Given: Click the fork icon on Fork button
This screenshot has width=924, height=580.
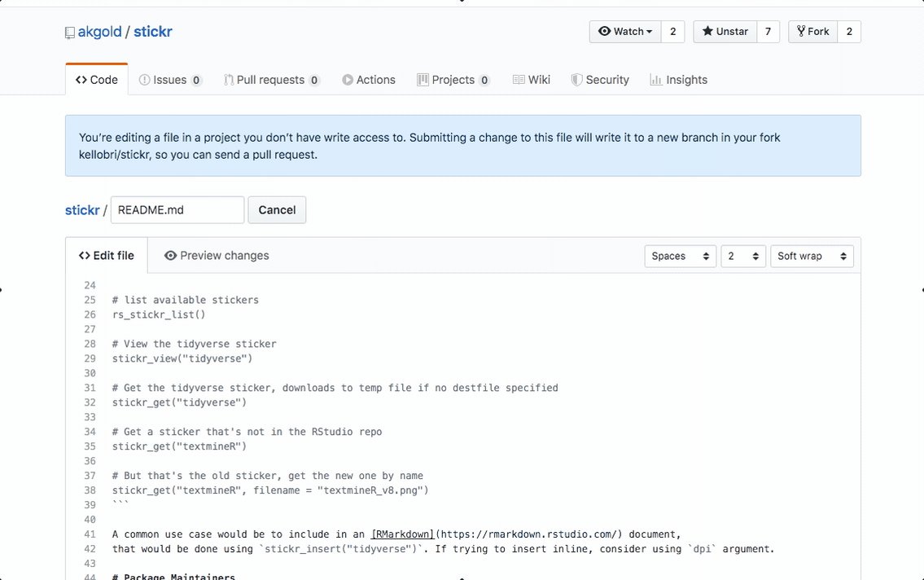Looking at the screenshot, I should pos(801,31).
